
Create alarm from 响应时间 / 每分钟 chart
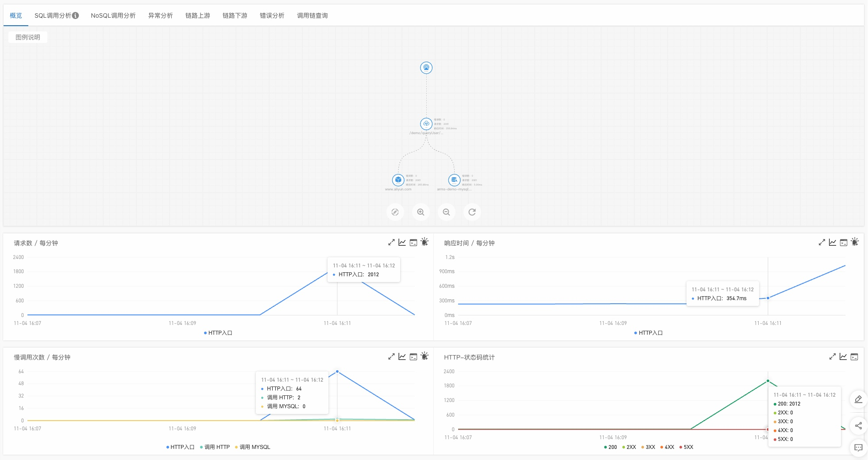(x=855, y=242)
